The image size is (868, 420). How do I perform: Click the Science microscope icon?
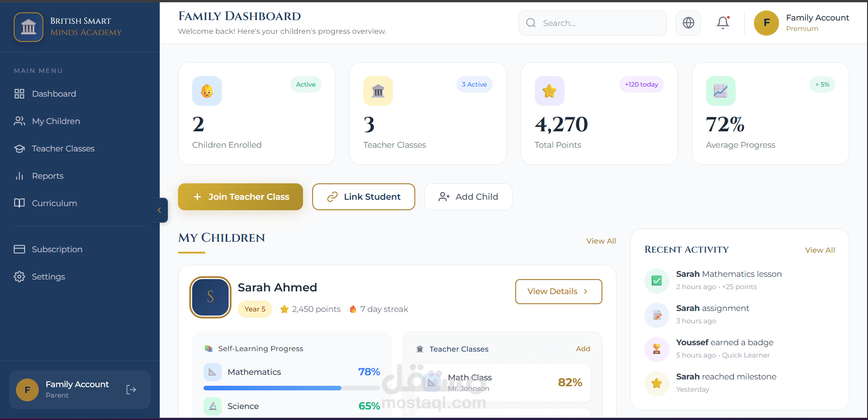pyautogui.click(x=213, y=406)
